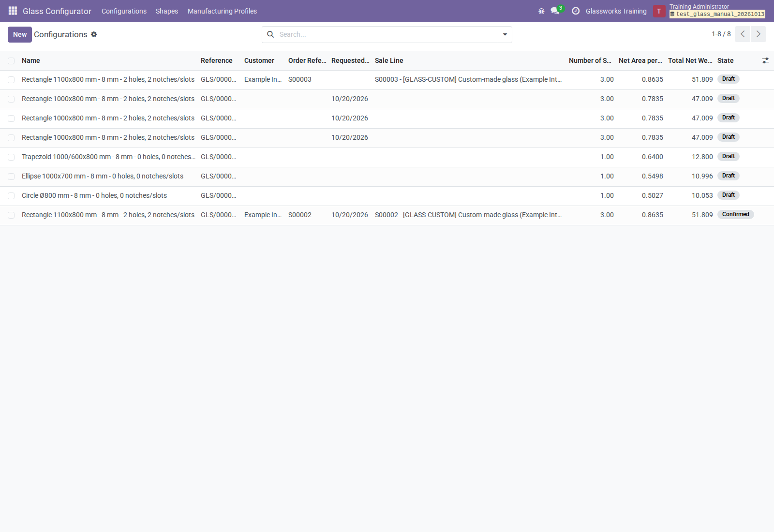774x532 pixels.
Task: Open the activities clock icon
Action: coord(576,11)
